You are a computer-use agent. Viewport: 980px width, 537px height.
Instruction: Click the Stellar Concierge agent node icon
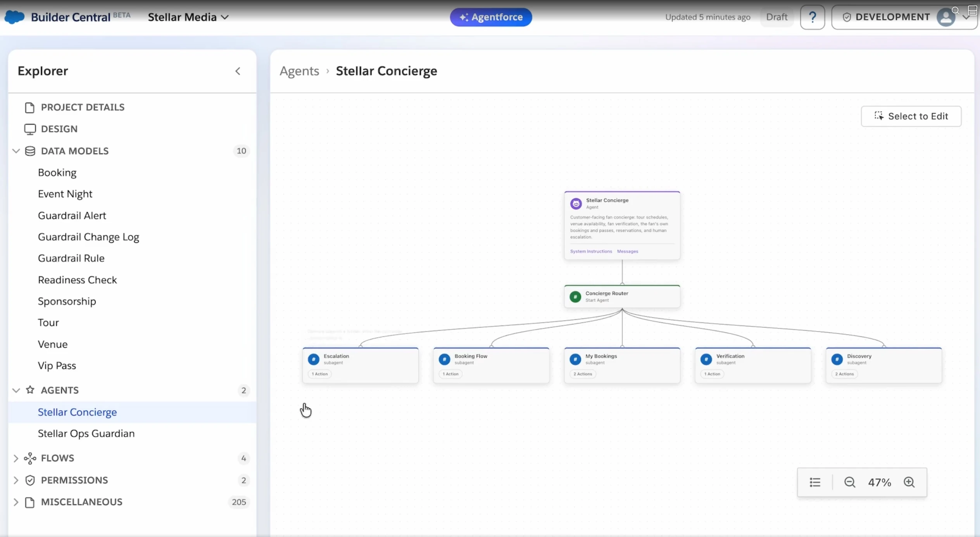[x=576, y=203]
